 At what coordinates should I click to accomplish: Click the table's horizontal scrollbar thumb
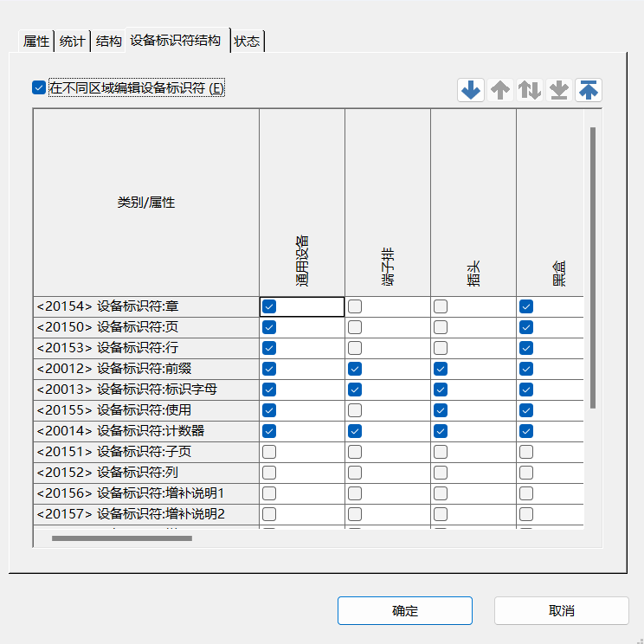121,538
